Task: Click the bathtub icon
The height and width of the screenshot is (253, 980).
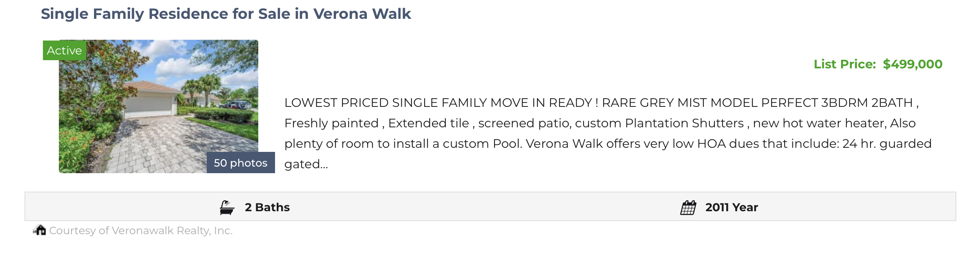Action: pos(227,208)
